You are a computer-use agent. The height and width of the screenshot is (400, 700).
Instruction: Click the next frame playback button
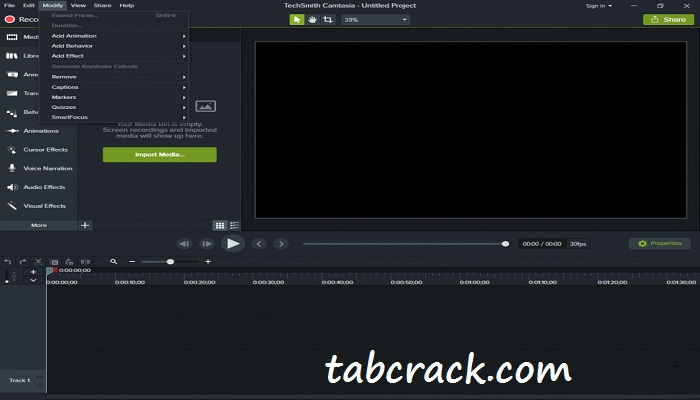(206, 244)
